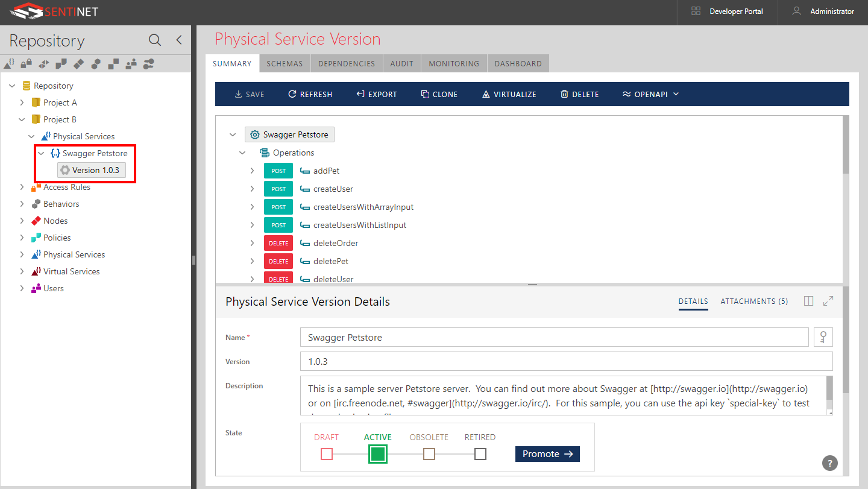Image resolution: width=868 pixels, height=489 pixels.
Task: Expand Project A in repository tree
Action: click(22, 103)
